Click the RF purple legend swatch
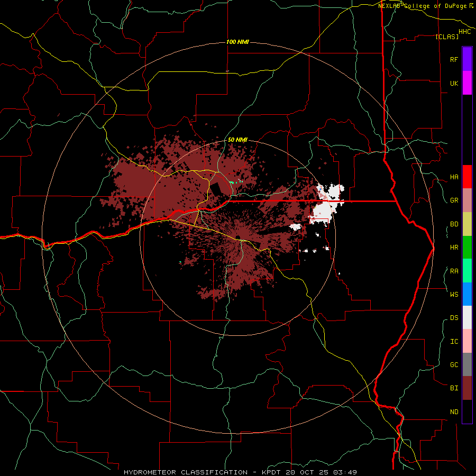 coord(467,59)
